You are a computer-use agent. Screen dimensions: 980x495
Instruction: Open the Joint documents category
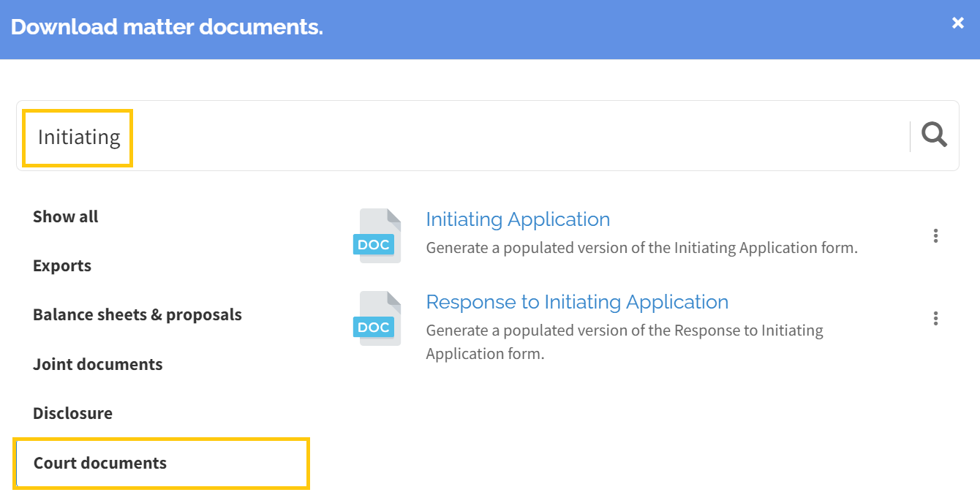click(x=97, y=363)
